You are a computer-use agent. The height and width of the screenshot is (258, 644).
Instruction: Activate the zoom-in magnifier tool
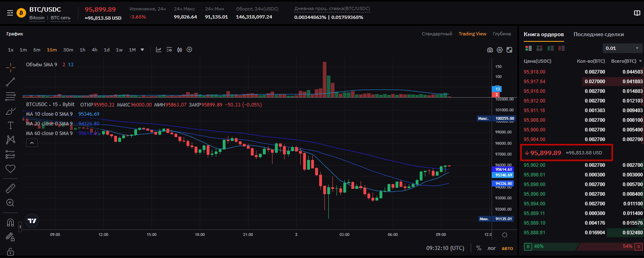(10, 203)
